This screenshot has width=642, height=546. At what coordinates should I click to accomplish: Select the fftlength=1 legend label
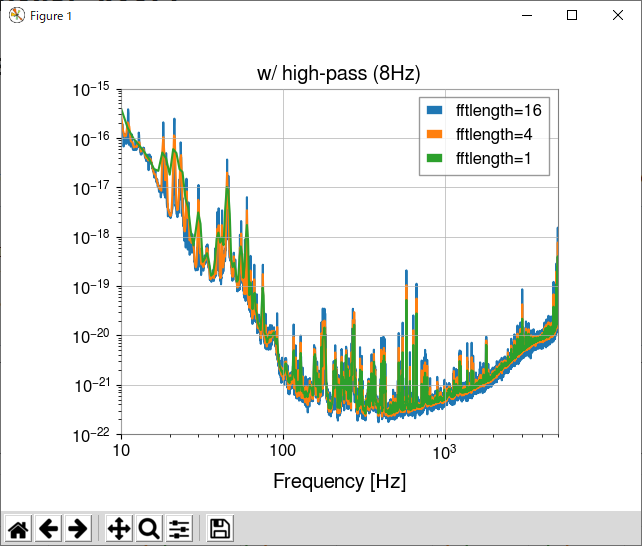(x=494, y=158)
